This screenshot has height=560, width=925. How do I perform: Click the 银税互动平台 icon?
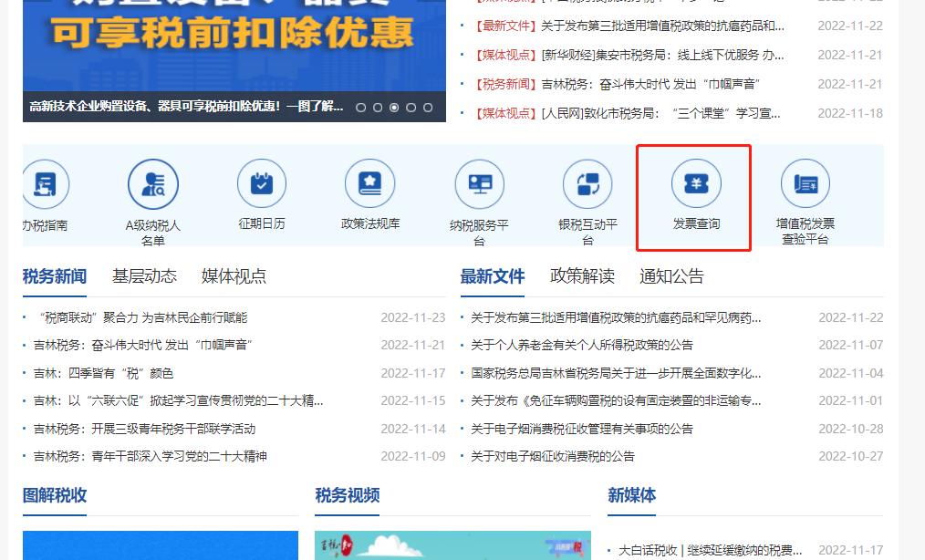pos(587,185)
